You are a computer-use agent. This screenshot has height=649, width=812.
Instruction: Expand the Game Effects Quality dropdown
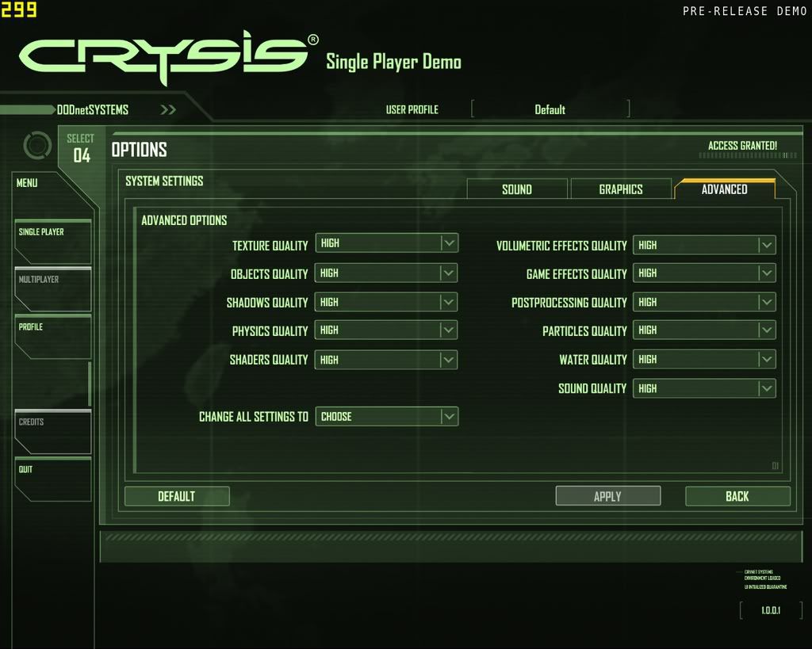[704, 273]
